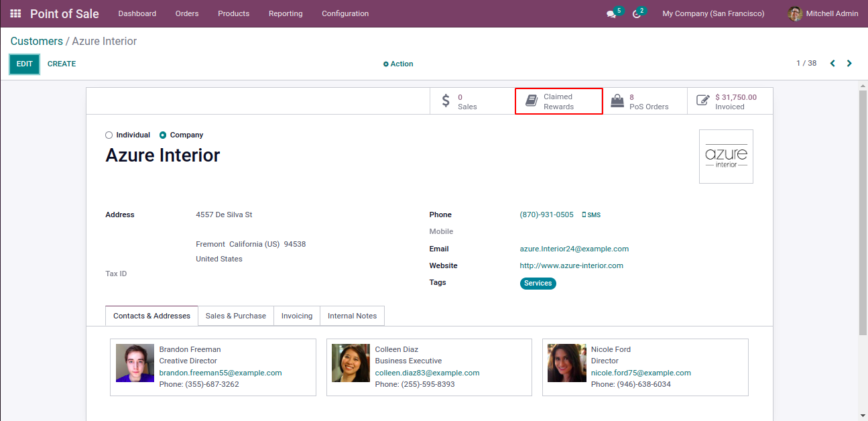
Task: Click the Azure Interior company logo
Action: pos(726,156)
